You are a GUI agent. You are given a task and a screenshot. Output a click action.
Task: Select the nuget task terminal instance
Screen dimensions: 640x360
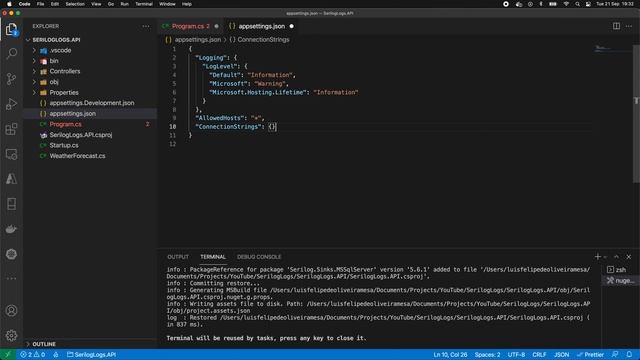tap(620, 280)
